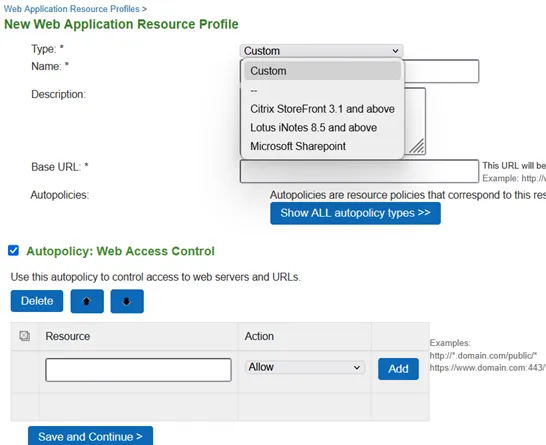Viewport: 546px width, 445px height.
Task: Click the 'Base URL: *' label
Action: pyautogui.click(x=60, y=167)
